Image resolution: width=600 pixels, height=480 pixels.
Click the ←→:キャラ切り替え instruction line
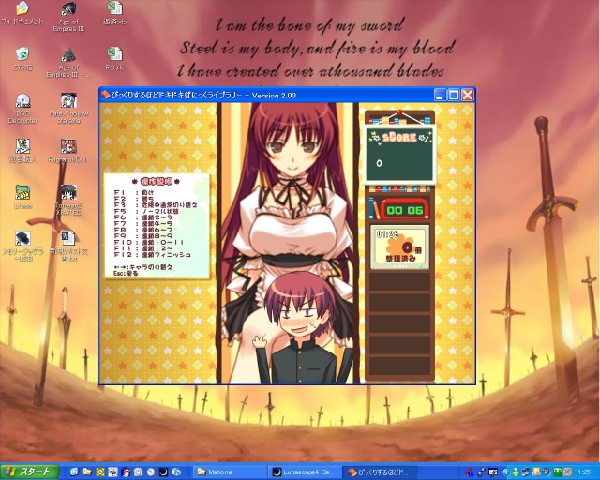143,267
